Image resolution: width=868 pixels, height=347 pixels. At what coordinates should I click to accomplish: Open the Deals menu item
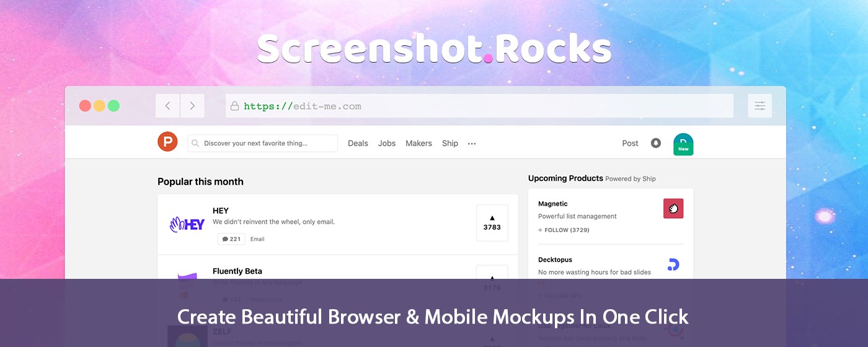[x=358, y=143]
